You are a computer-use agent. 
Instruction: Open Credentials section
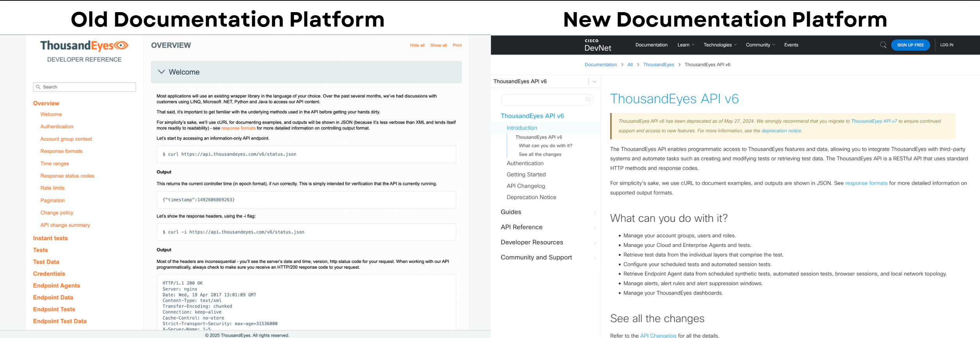click(x=49, y=274)
